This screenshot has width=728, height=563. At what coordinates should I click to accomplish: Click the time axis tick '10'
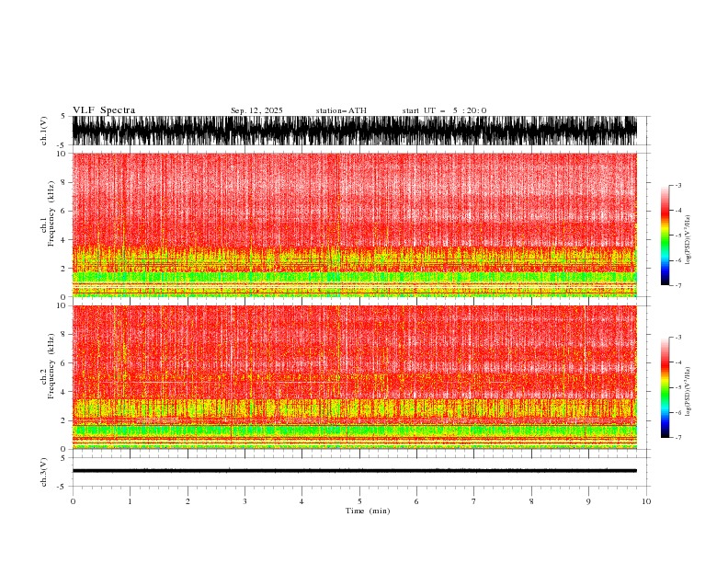pyautogui.click(x=646, y=501)
